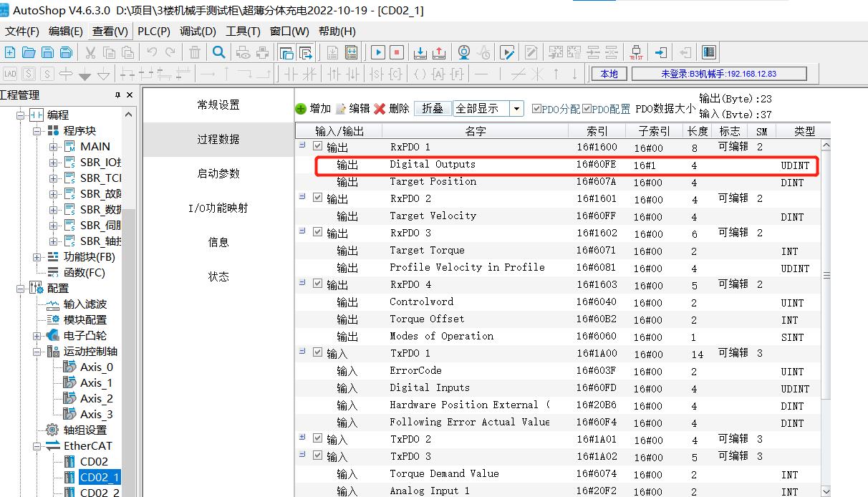Open the 全部显示 dropdown

click(517, 109)
